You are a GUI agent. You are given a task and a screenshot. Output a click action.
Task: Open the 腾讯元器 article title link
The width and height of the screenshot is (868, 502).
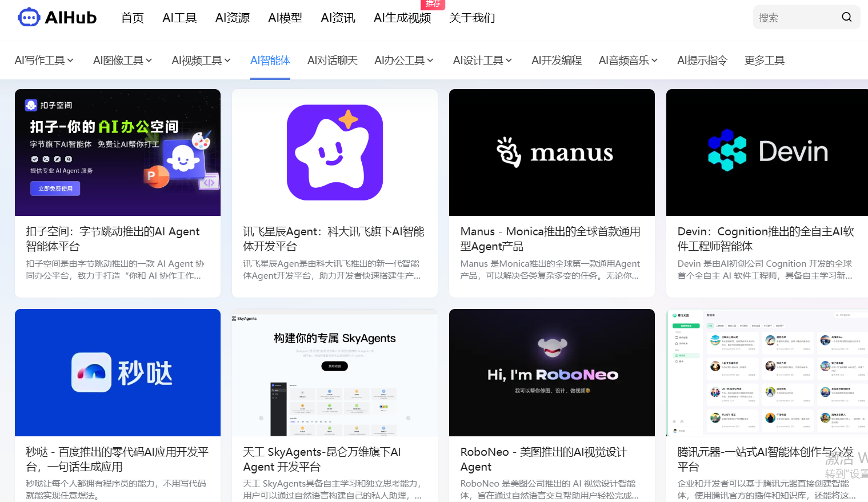pos(765,459)
